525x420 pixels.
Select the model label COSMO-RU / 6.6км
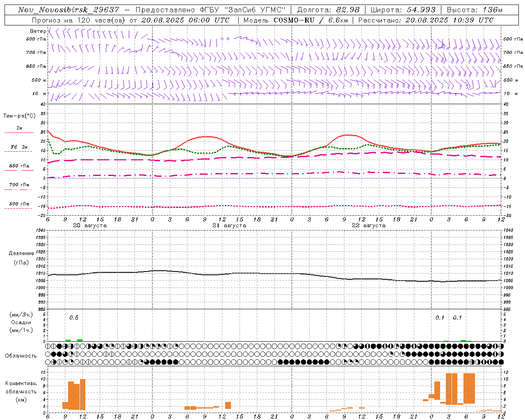[311, 20]
